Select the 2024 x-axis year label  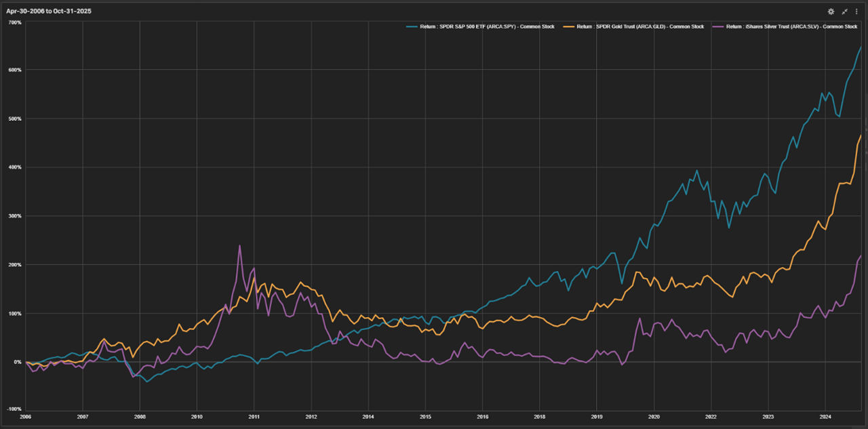(825, 417)
